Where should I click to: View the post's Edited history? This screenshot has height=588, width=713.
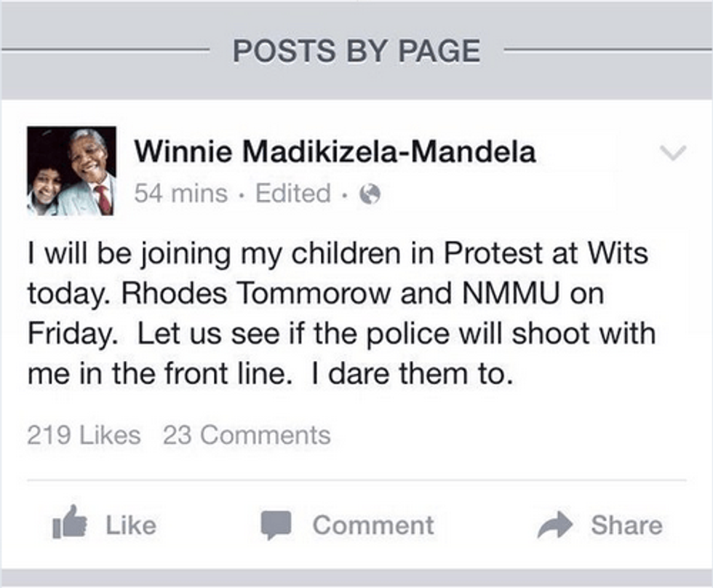coord(292,194)
